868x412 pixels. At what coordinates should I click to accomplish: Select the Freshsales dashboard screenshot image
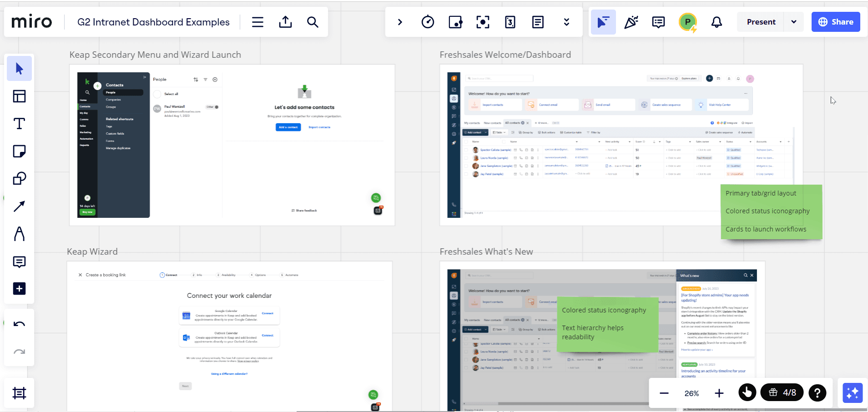click(621, 145)
